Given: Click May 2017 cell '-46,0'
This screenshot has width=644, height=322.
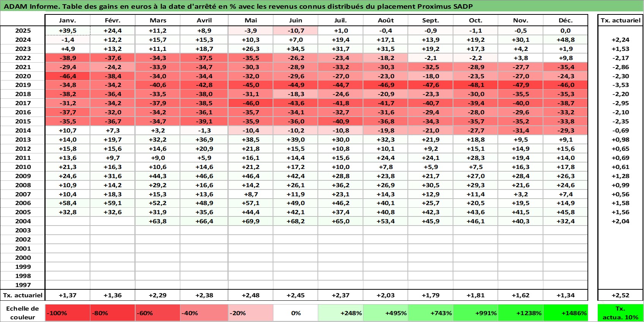Looking at the screenshot, I should (251, 103).
